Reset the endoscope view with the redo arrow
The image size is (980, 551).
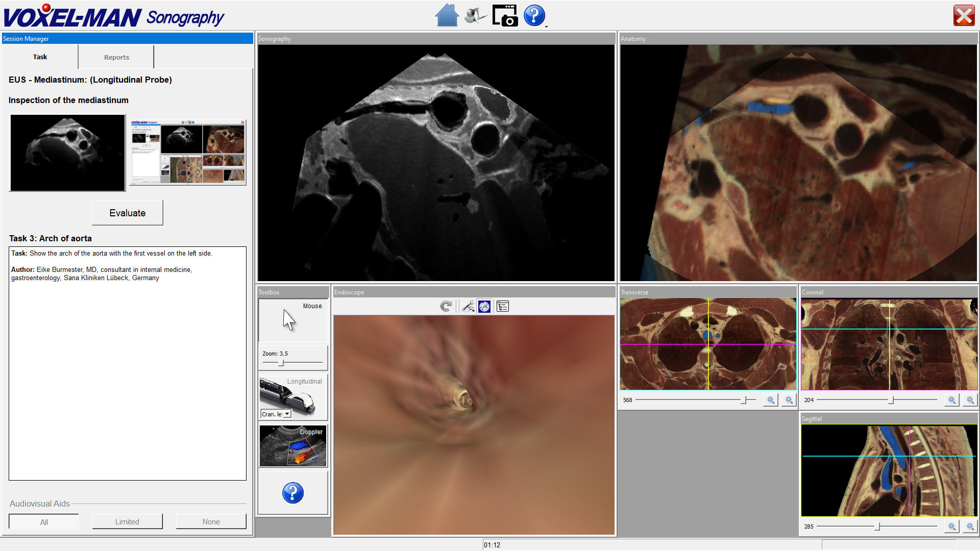[446, 306]
